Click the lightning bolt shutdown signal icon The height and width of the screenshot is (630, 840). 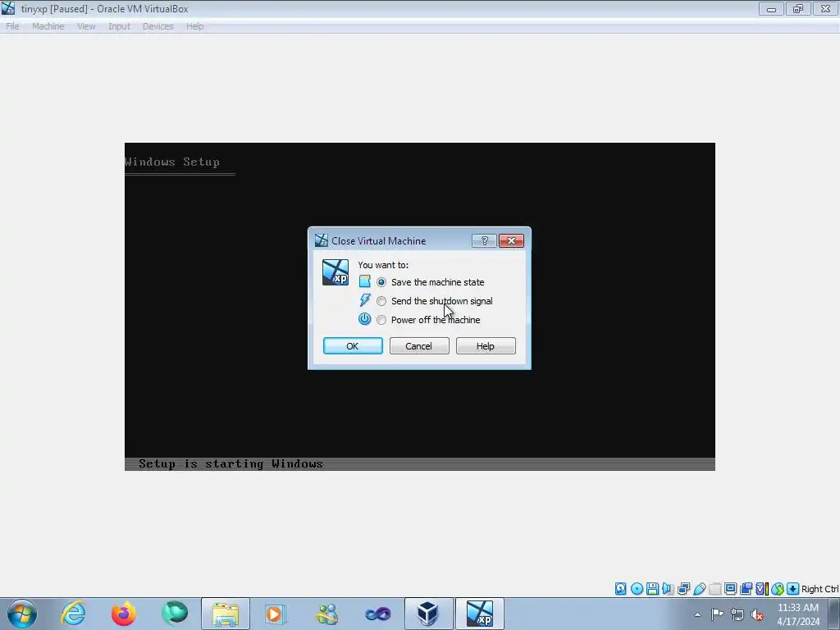365,300
